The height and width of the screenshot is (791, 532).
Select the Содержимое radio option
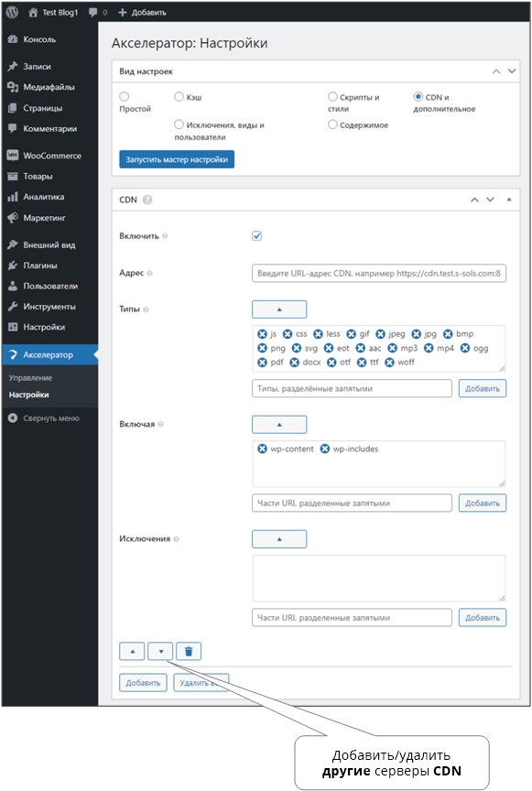tap(332, 125)
